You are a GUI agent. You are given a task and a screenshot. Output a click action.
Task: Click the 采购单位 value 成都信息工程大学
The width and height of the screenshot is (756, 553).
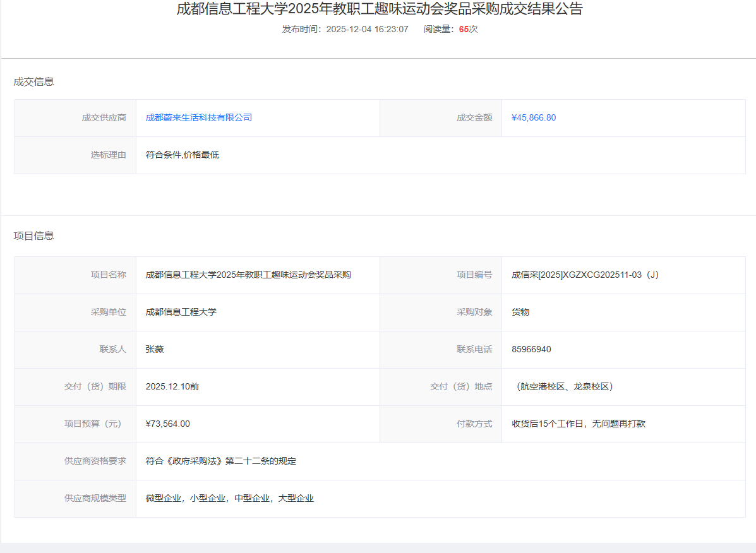click(181, 312)
